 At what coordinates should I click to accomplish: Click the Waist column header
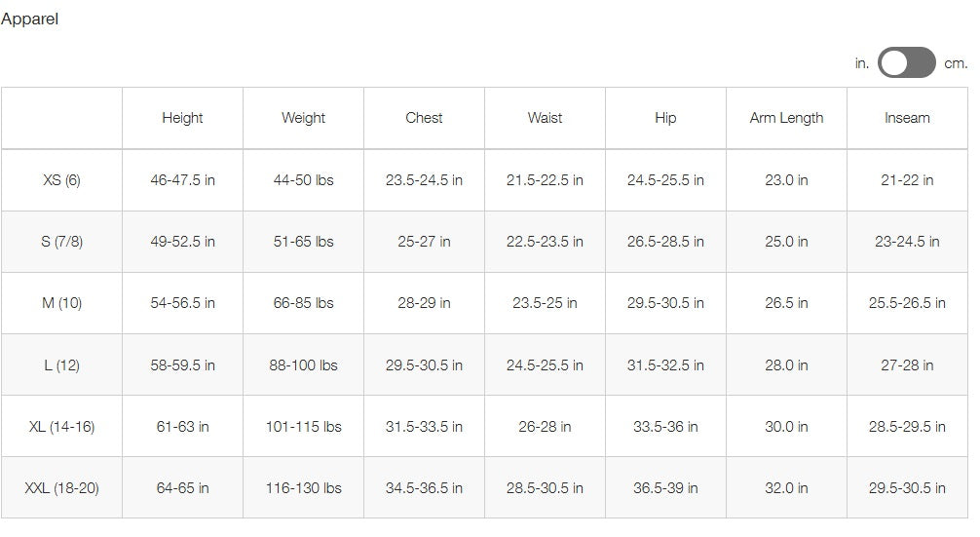click(545, 118)
